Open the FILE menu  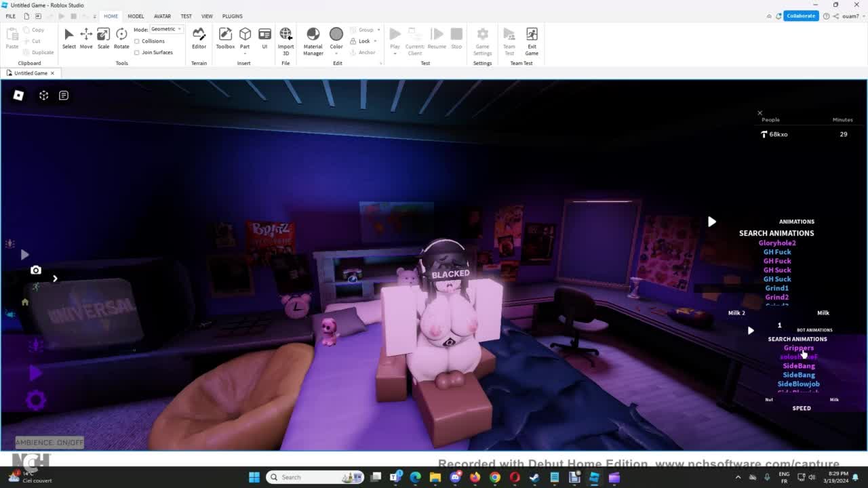(x=11, y=16)
